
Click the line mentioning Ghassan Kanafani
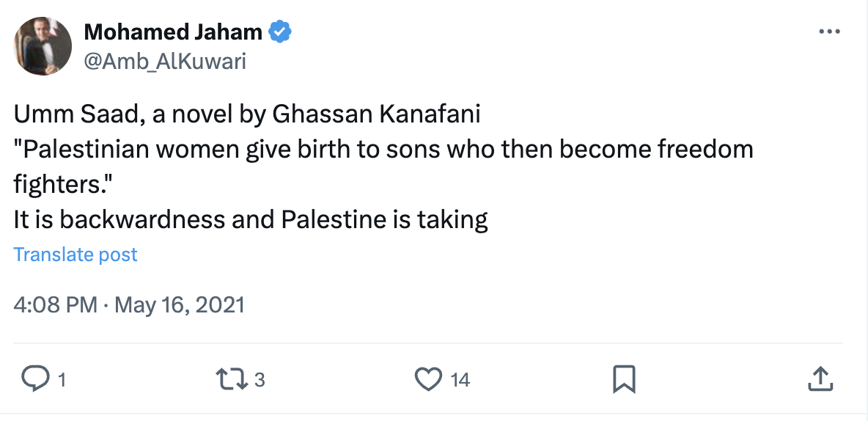click(247, 114)
